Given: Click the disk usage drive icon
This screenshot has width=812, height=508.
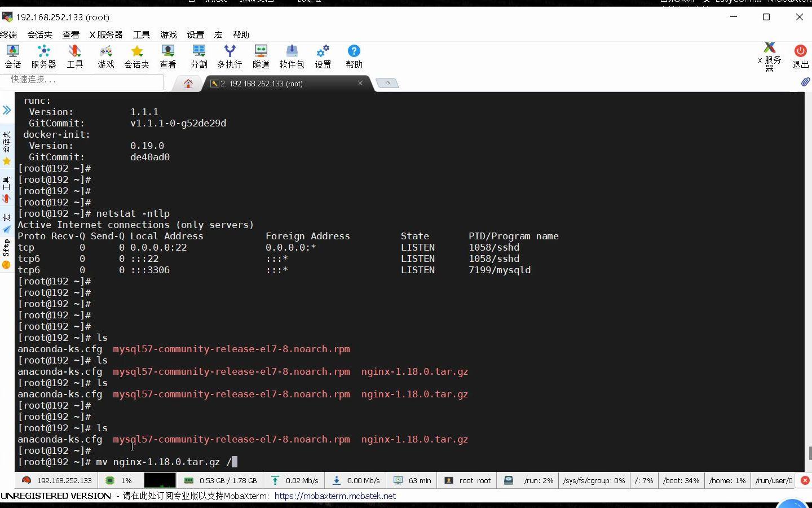Looking at the screenshot, I should tap(509, 480).
